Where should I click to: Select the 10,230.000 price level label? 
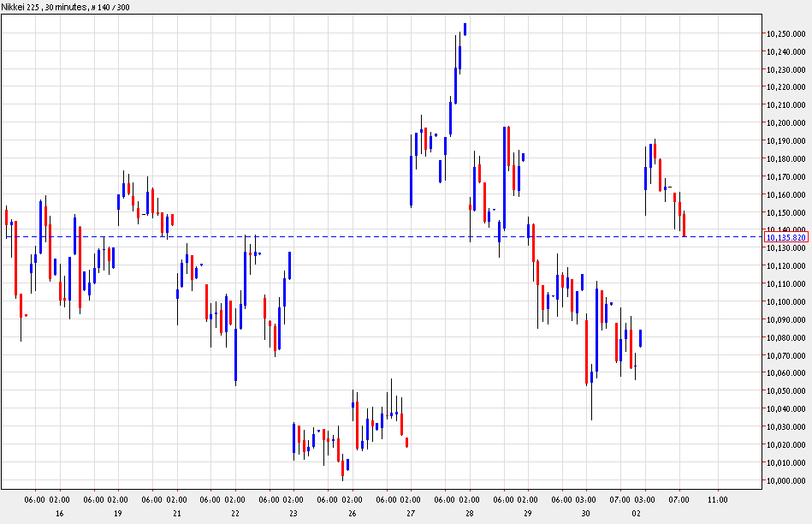[x=786, y=69]
